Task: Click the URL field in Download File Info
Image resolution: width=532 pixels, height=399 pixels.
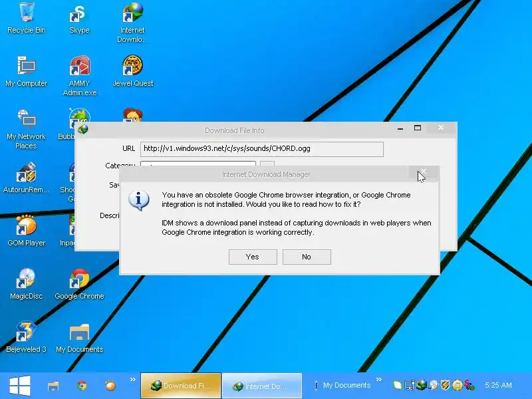Action: coord(262,149)
